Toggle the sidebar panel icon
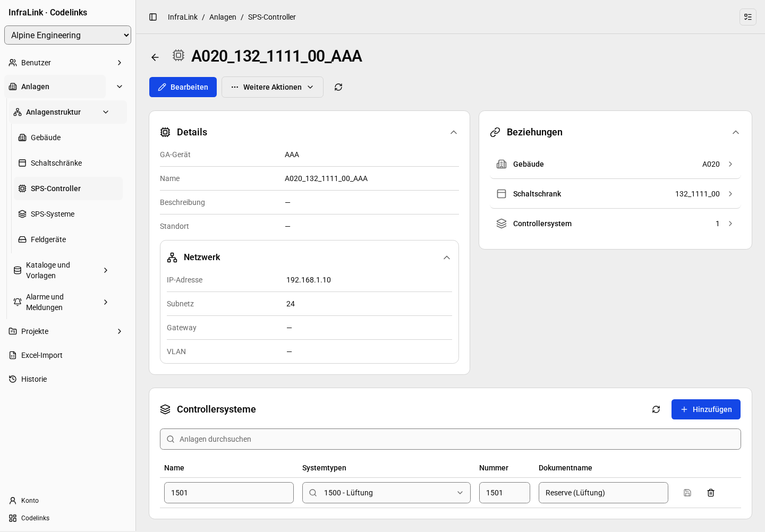This screenshot has width=765, height=532. 153,17
